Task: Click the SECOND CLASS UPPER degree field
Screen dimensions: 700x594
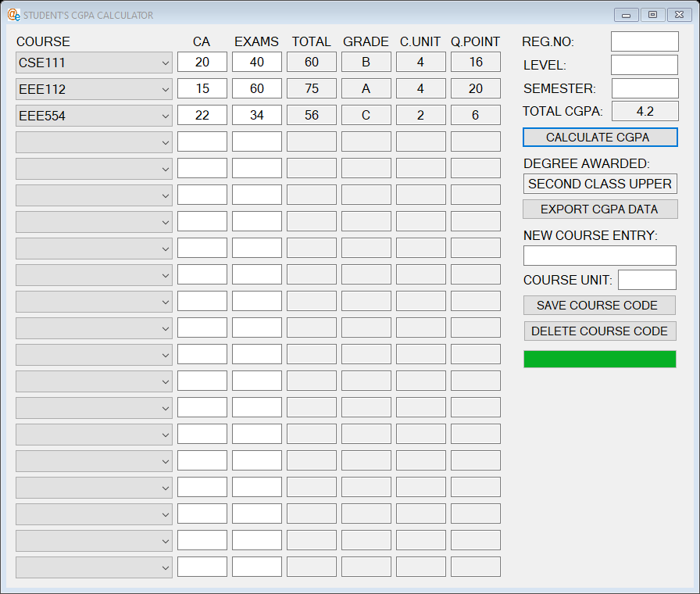Action: [600, 184]
